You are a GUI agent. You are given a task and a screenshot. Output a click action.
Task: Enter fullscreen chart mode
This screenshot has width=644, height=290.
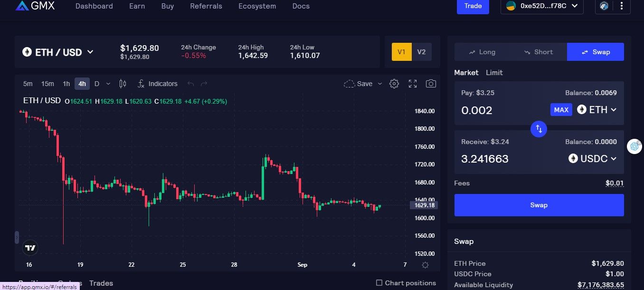click(413, 84)
